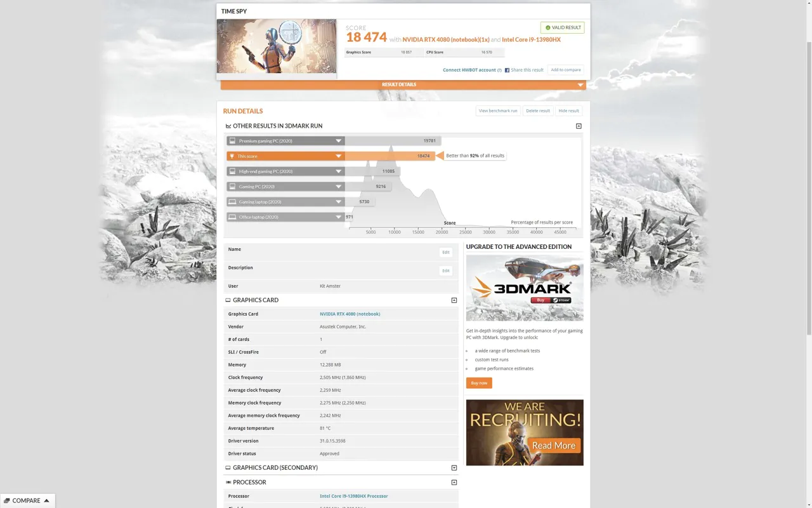The width and height of the screenshot is (812, 508).
Task: Edit the Description field
Action: tap(446, 271)
